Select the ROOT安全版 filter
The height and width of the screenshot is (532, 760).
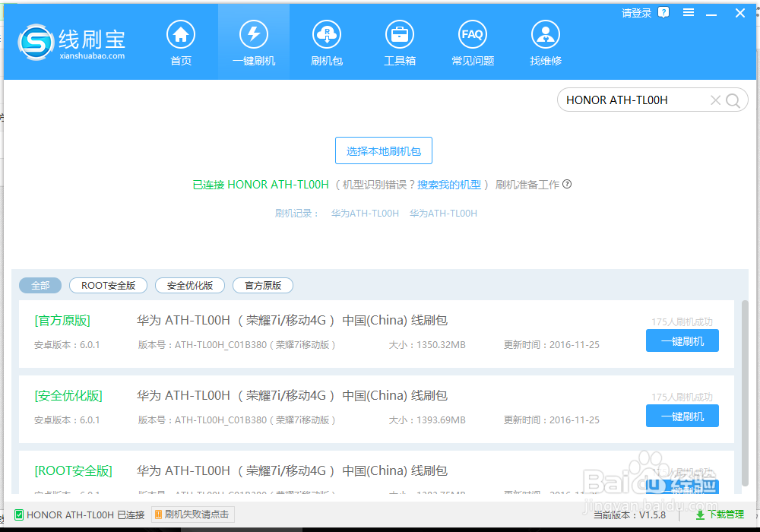pyautogui.click(x=108, y=286)
